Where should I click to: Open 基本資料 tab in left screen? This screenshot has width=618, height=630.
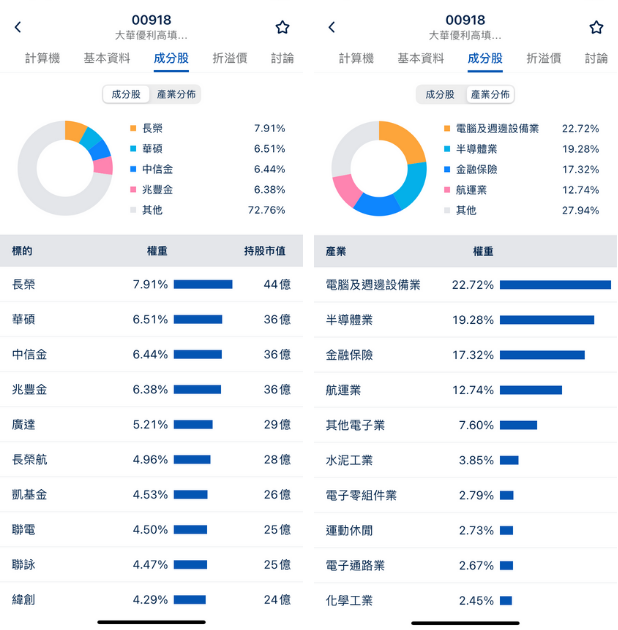coord(107,58)
